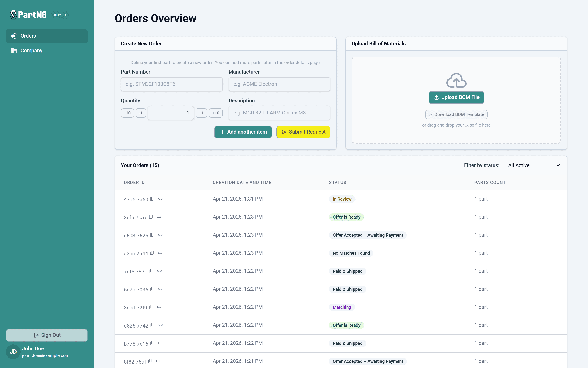588x368 pixels.
Task: Copy link for order 3ebd-72f9
Action: click(x=159, y=307)
